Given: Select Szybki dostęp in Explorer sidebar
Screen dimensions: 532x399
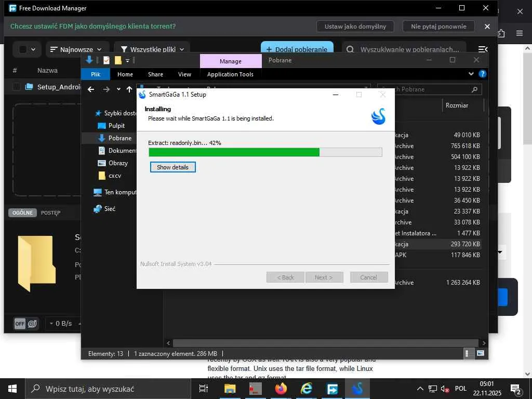Looking at the screenshot, I should point(115,113).
